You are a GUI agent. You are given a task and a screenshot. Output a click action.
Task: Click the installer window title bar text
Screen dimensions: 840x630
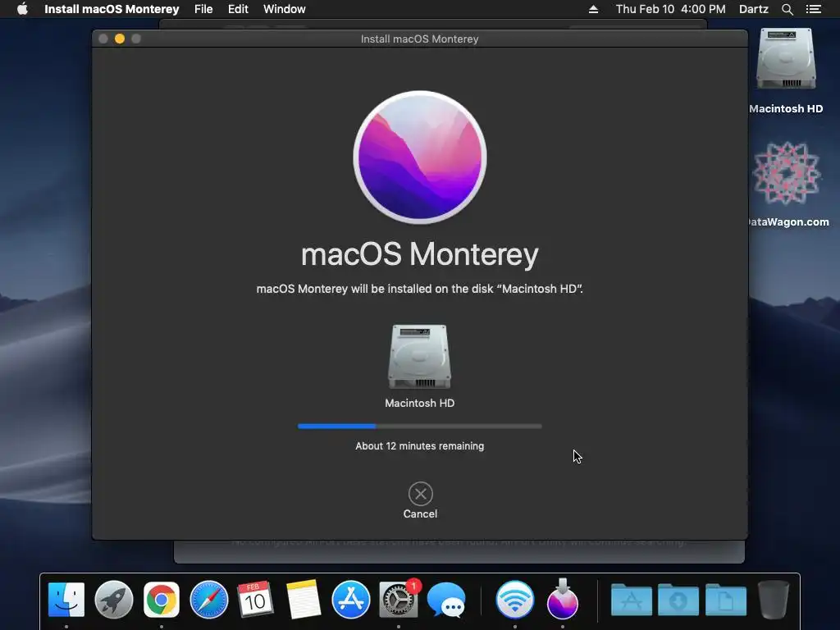(419, 39)
